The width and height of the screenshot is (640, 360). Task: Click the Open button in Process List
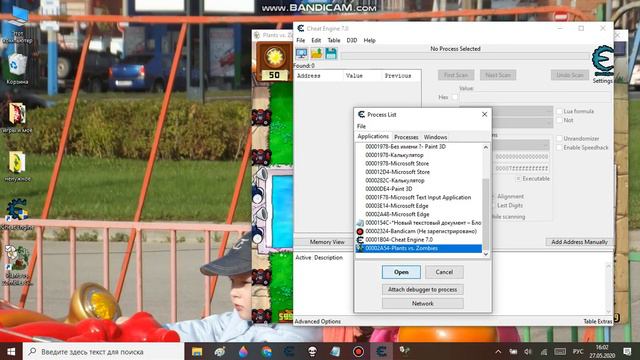coord(401,272)
